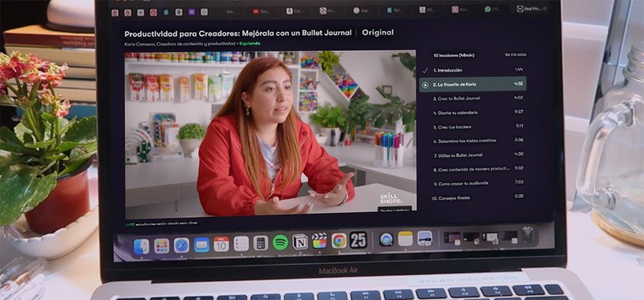This screenshot has height=300, width=644.
Task: Open lesson 3 Crea tu Bullet Journal
Action: click(473, 98)
